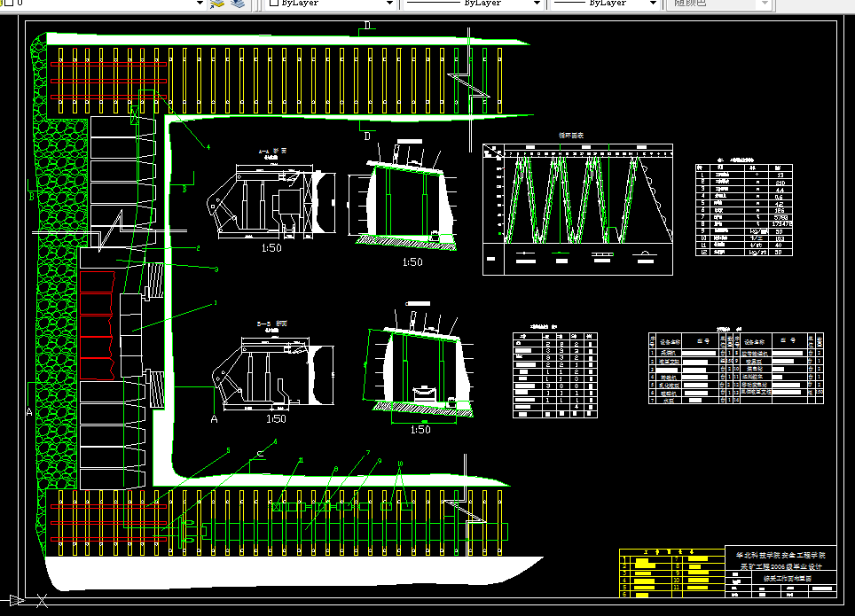
Task: Select the drawing name 综采工作面布置图
Action: pyautogui.click(x=787, y=579)
